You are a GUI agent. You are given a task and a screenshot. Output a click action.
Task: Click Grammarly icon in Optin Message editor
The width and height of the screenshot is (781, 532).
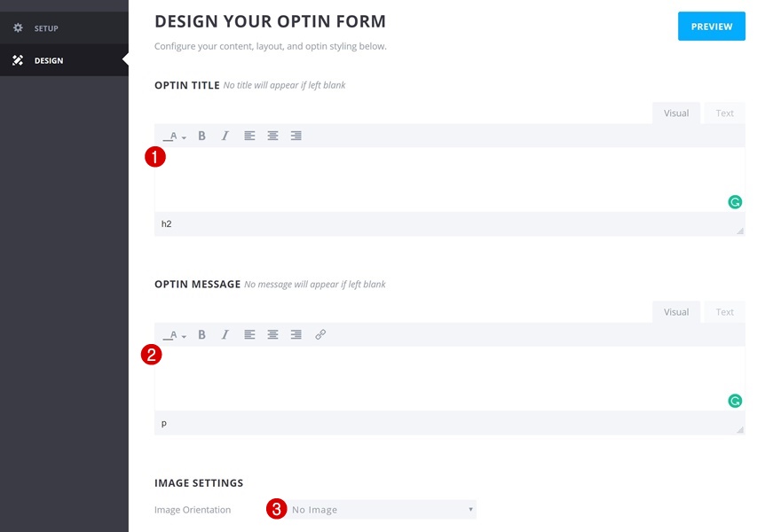(735, 401)
